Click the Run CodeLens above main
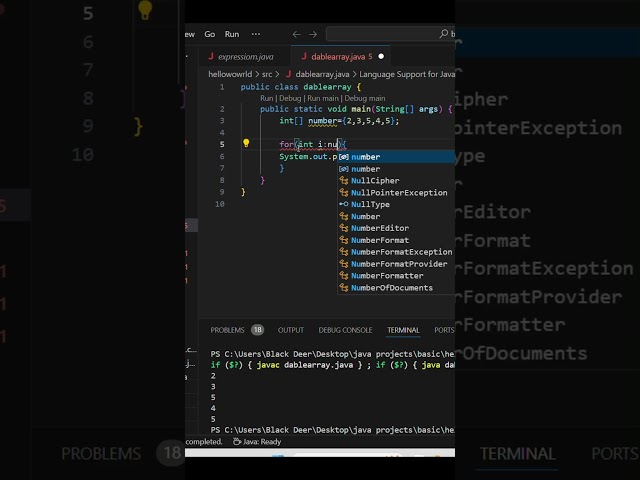This screenshot has height=480, width=640. 267,98
